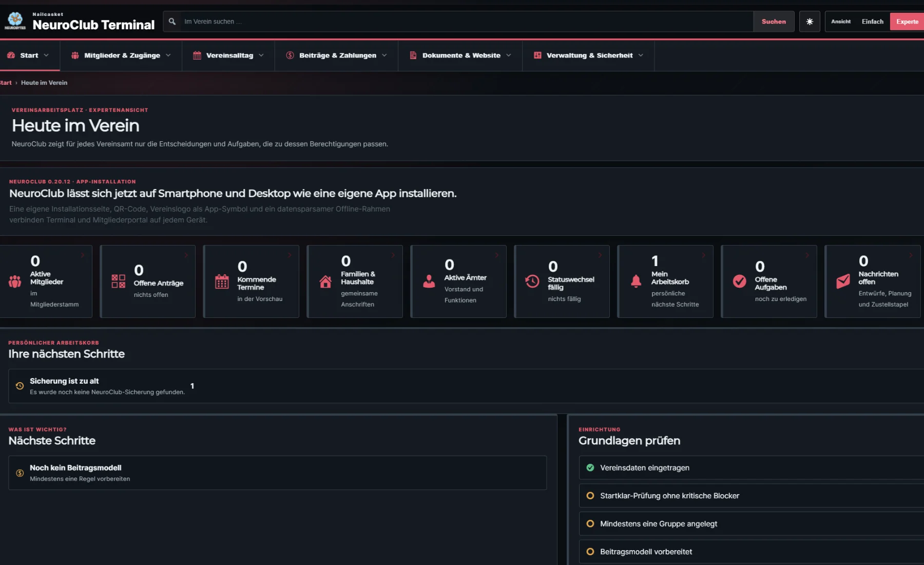The width and height of the screenshot is (924, 565).
Task: Expand the Dokumente & Website chevron
Action: pos(508,55)
